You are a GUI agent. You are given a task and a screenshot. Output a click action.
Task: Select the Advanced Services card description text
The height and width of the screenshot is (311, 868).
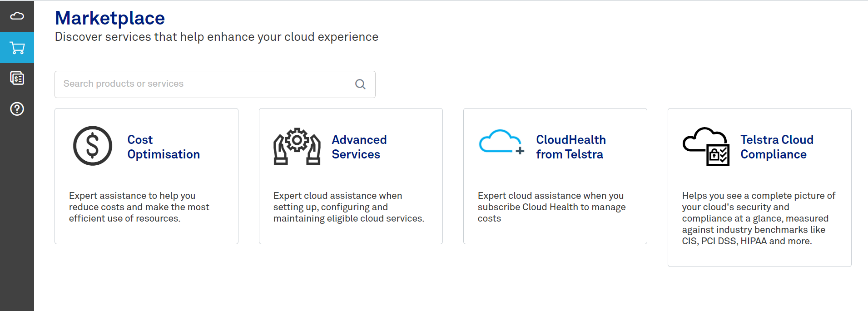348,207
